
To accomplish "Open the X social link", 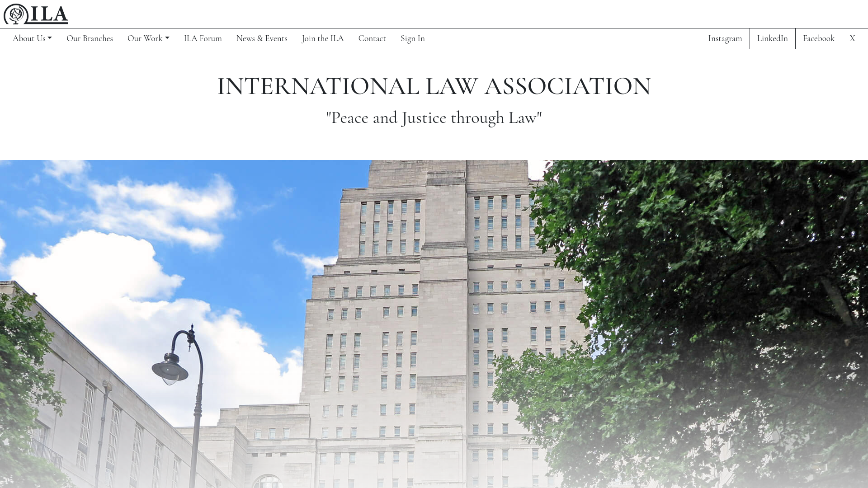I will pyautogui.click(x=852, y=38).
